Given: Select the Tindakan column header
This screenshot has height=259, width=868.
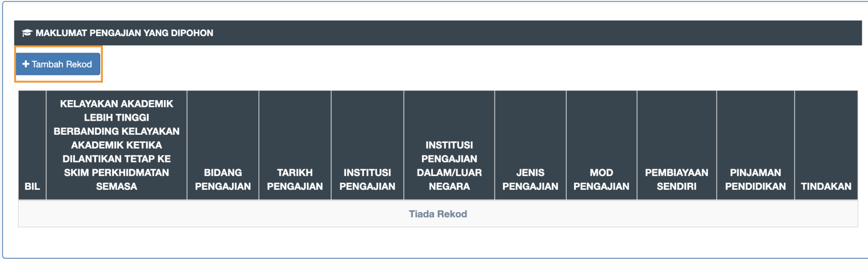Looking at the screenshot, I should click(826, 186).
